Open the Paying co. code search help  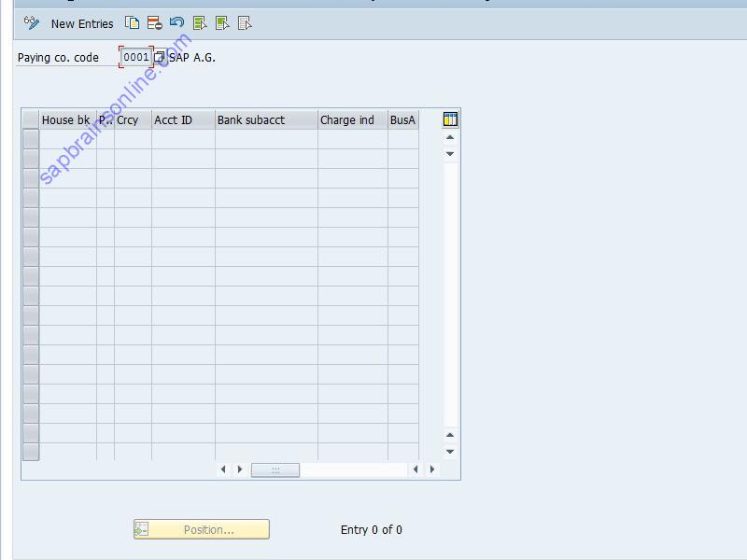[160, 57]
